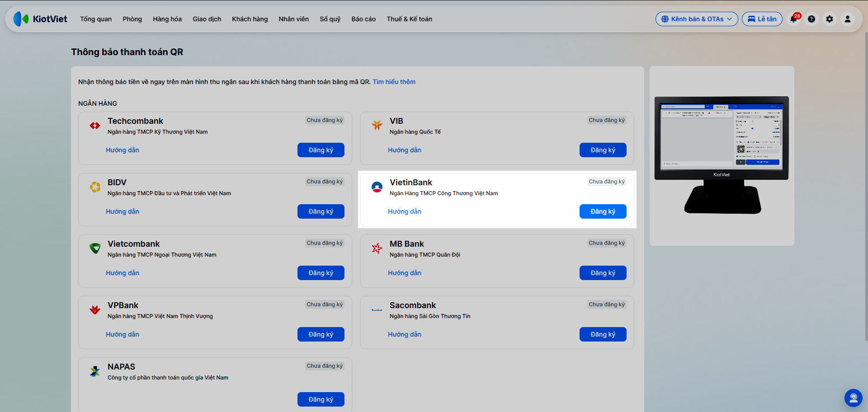
Task: Open BIDV Hướng dẫn guide
Action: (123, 211)
